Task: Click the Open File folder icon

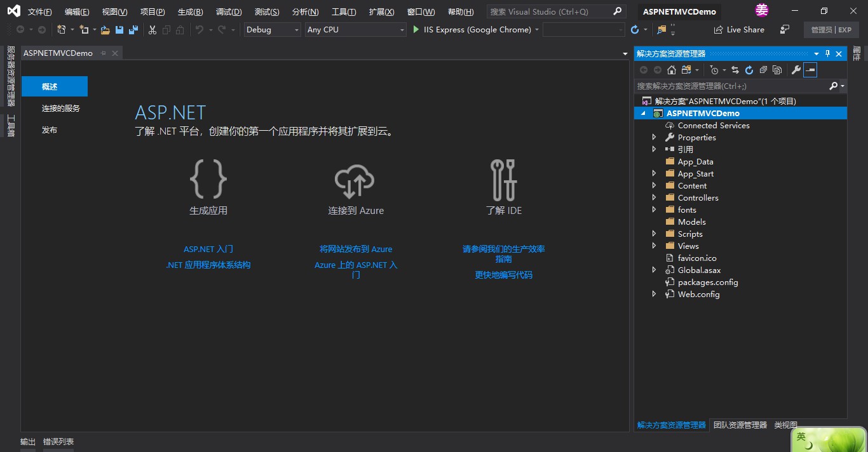Action: (105, 30)
